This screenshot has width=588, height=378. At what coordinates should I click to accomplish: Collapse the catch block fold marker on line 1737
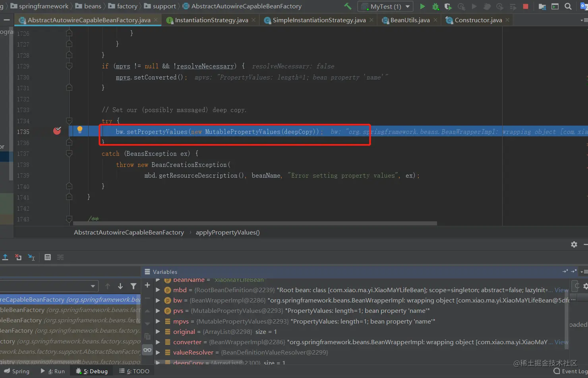[x=69, y=153]
